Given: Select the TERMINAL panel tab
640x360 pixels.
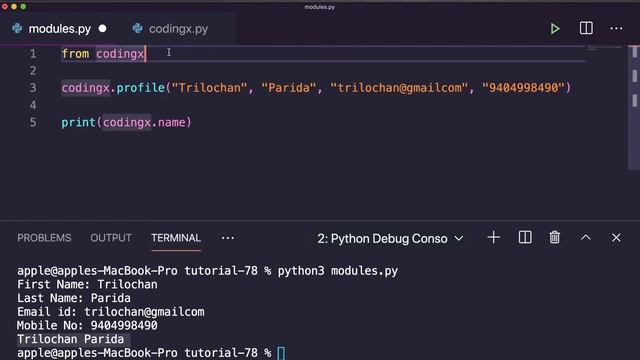Looking at the screenshot, I should point(176,238).
